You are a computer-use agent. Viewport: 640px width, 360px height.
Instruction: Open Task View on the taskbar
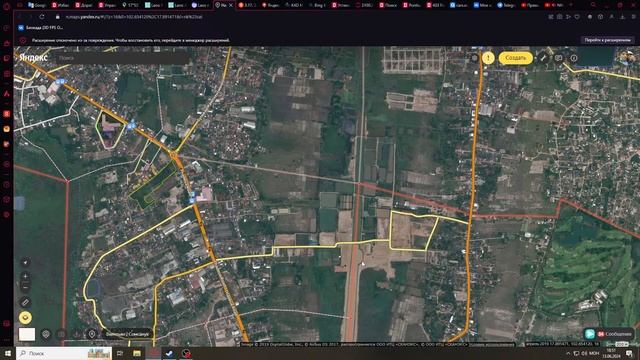point(120,353)
